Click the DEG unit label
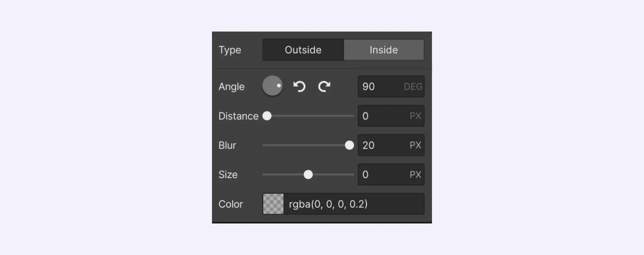Image resolution: width=644 pixels, height=255 pixels. pyautogui.click(x=413, y=87)
